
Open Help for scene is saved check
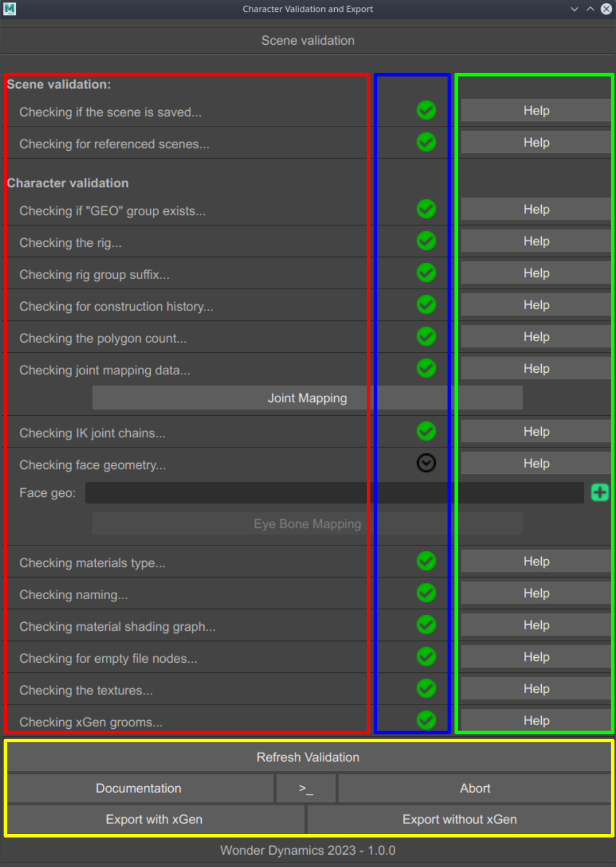(x=536, y=110)
